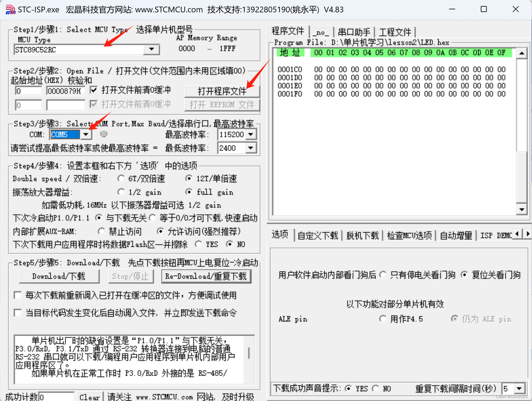Click the STC-ISP app icon in title bar
Image resolution: width=532 pixels, height=401 pixels.
(x=10, y=9)
